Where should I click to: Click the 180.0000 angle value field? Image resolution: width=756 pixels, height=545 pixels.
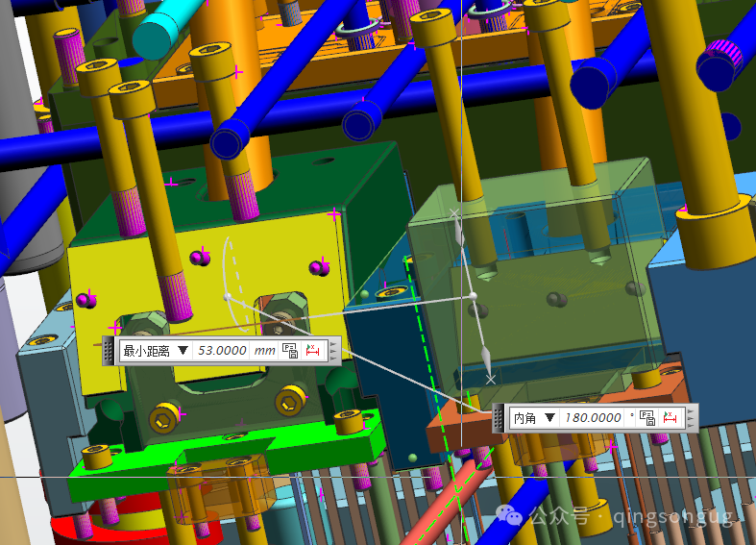tap(593, 417)
